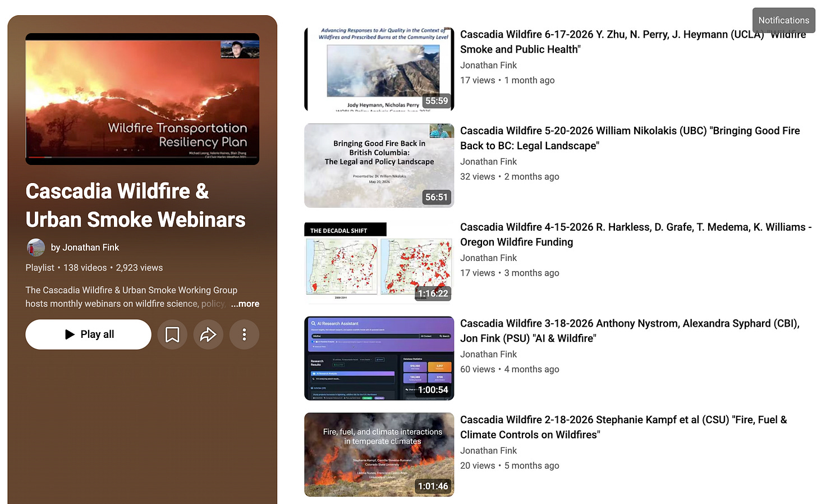Viewport: 817px width, 504px height.
Task: Click the '17 views • 1 month ago' text
Action: point(507,80)
